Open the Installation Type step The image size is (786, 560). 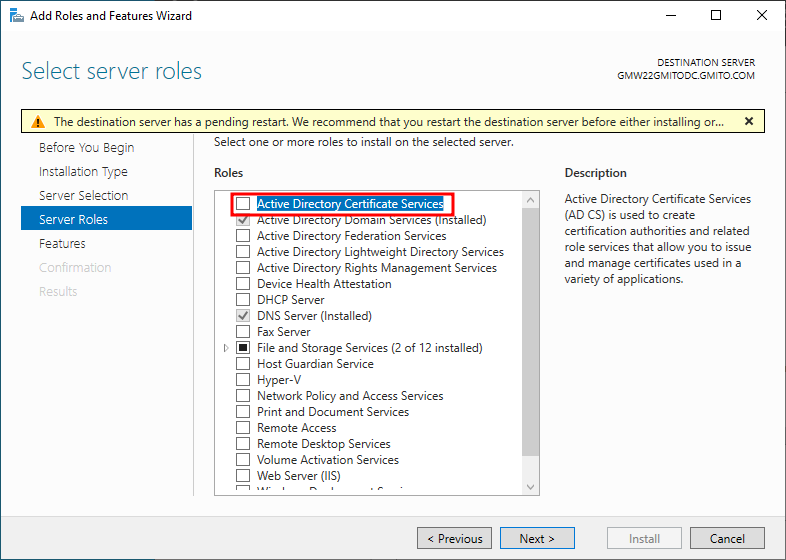coord(83,172)
